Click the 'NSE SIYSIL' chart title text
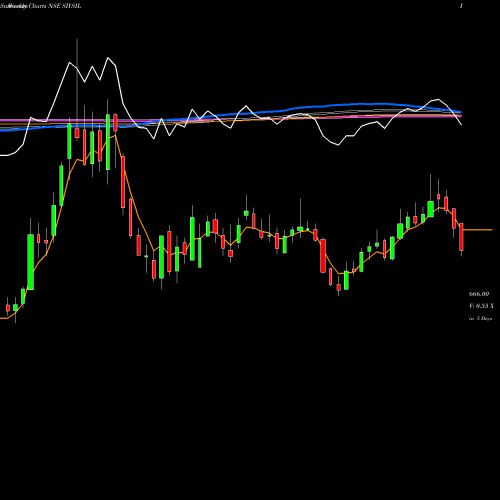 (65, 6)
